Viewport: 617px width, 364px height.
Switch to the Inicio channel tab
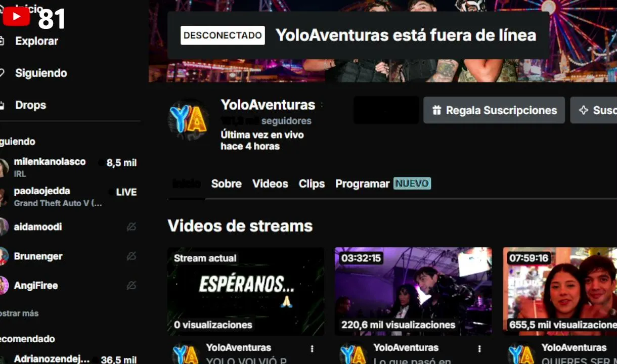click(x=187, y=184)
